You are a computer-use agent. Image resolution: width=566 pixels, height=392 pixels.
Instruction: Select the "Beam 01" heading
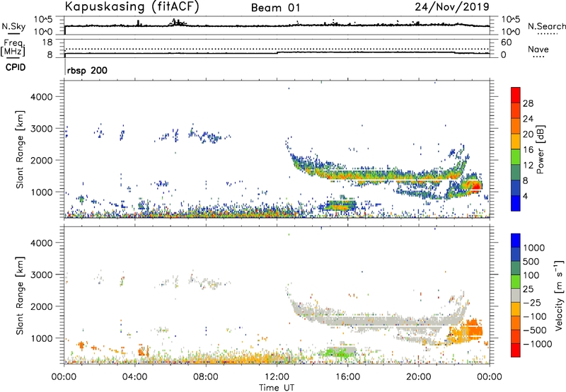click(275, 8)
